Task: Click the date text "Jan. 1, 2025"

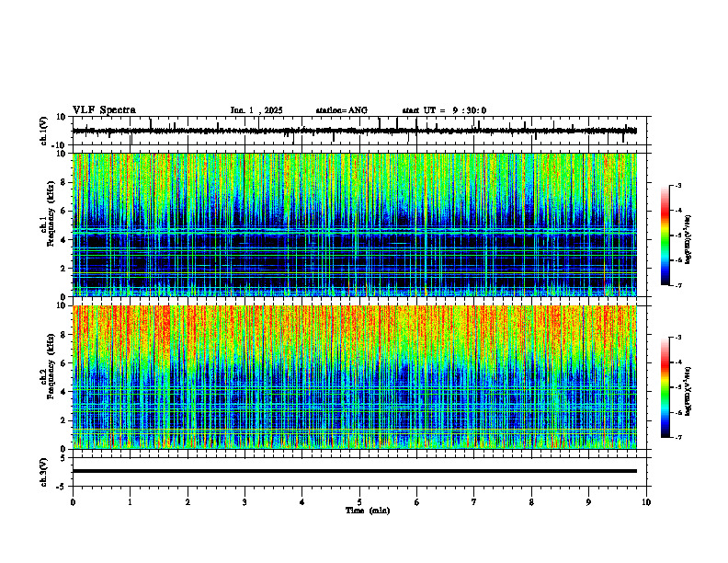Action: 256,110
